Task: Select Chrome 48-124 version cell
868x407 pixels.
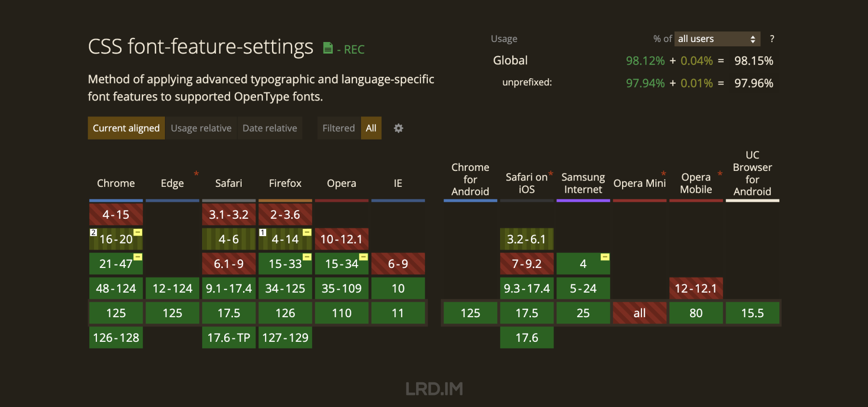Action: click(x=116, y=288)
